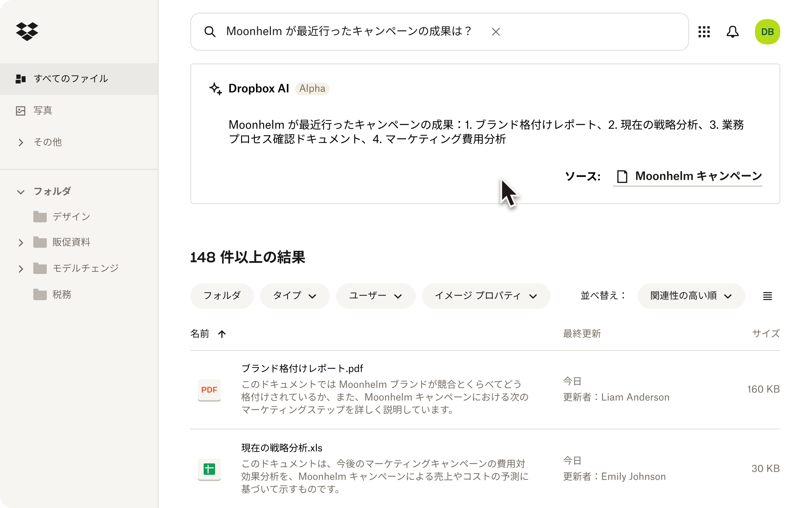Open the apps grid menu
812x508 pixels.
click(704, 31)
